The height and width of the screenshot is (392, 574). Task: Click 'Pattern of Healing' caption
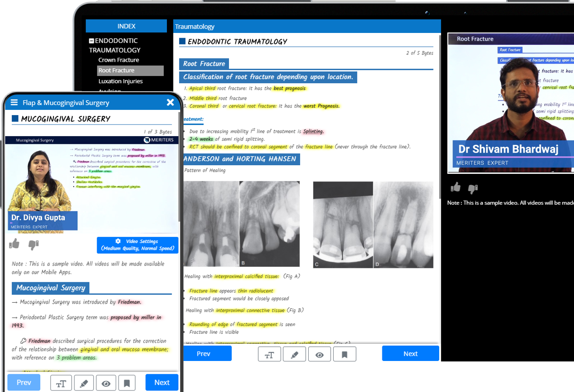pyautogui.click(x=205, y=170)
